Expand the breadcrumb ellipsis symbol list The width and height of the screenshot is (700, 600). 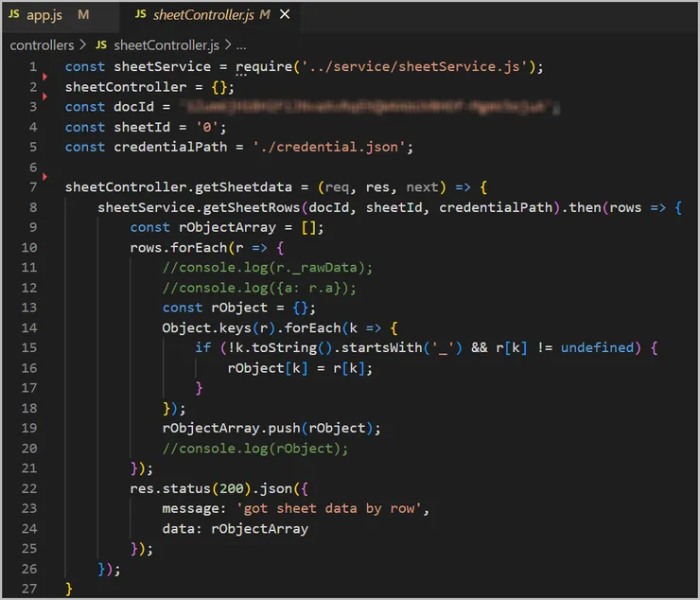click(x=241, y=46)
